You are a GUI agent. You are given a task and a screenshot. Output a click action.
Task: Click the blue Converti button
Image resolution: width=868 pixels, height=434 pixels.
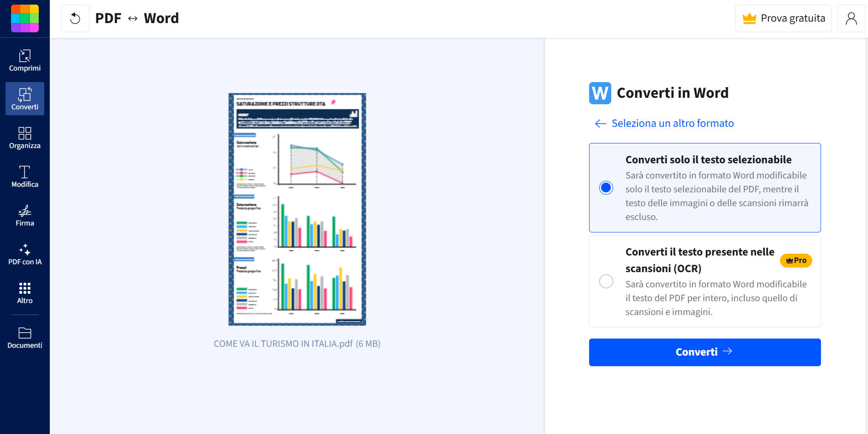click(x=705, y=352)
